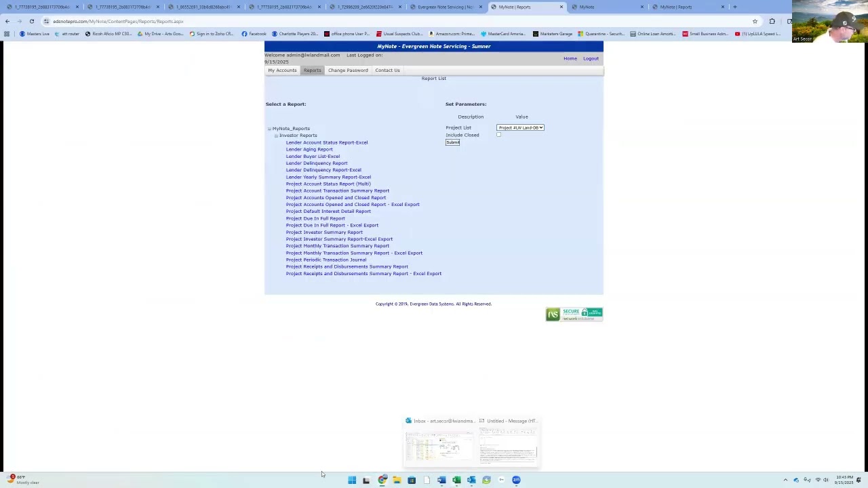Click the browser reload button
The image size is (868, 488).
(x=31, y=21)
